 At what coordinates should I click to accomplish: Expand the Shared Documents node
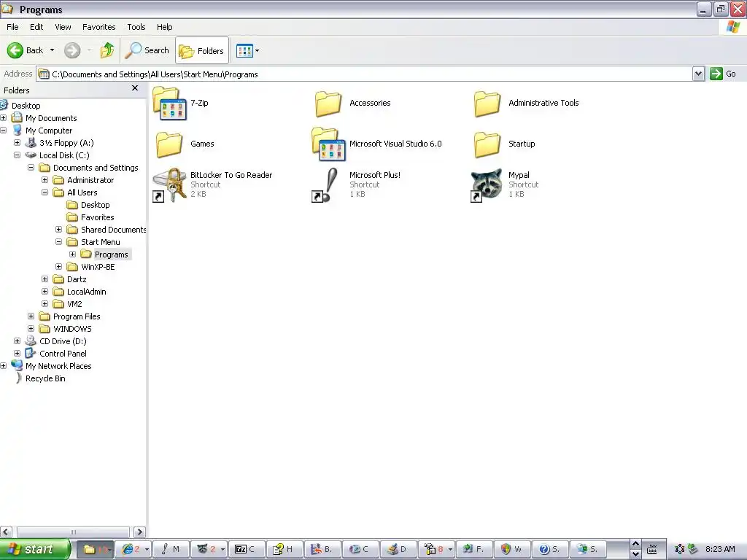coord(58,229)
